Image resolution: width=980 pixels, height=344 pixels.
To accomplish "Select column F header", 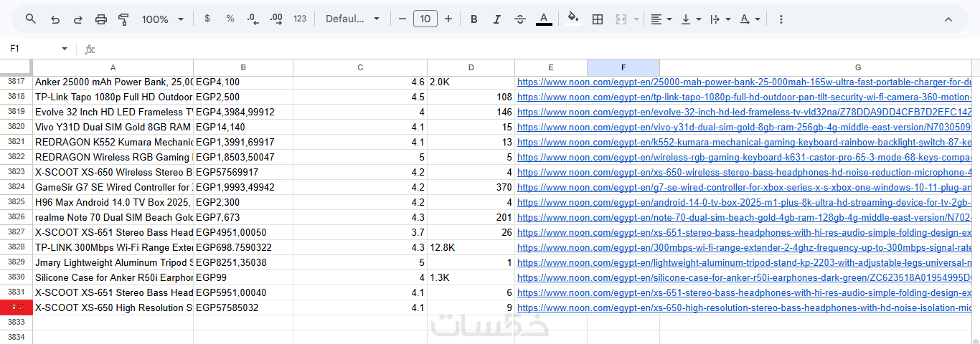I will point(623,67).
